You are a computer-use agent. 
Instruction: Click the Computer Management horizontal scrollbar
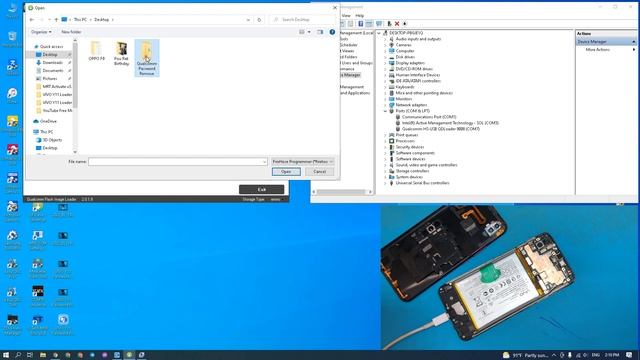[x=342, y=192]
